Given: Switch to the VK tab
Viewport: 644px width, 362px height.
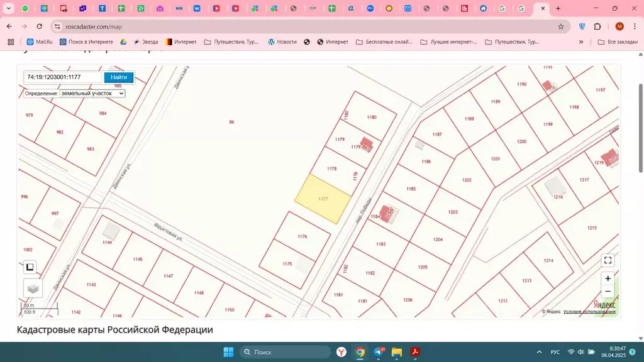Looking at the screenshot, I should click(197, 8).
